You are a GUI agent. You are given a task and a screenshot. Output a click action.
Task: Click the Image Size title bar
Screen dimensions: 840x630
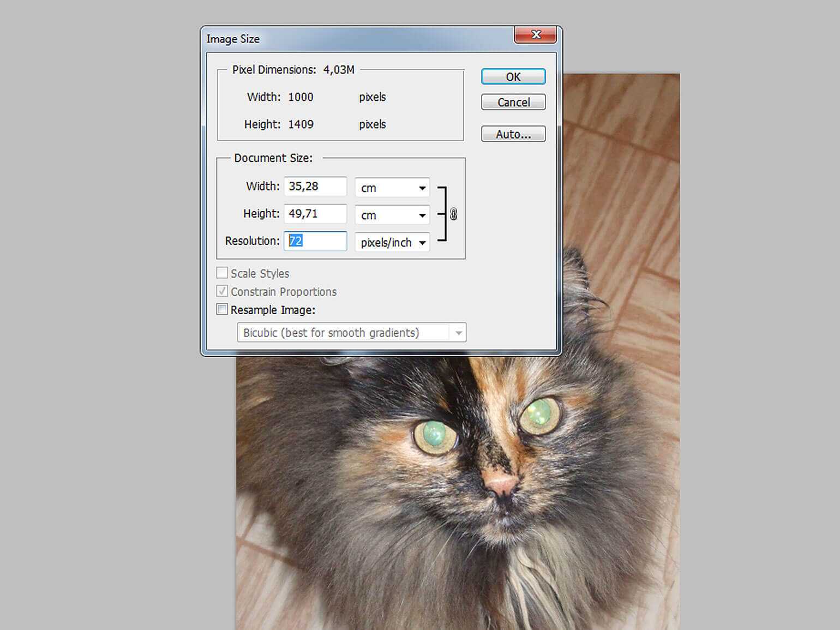(x=355, y=39)
